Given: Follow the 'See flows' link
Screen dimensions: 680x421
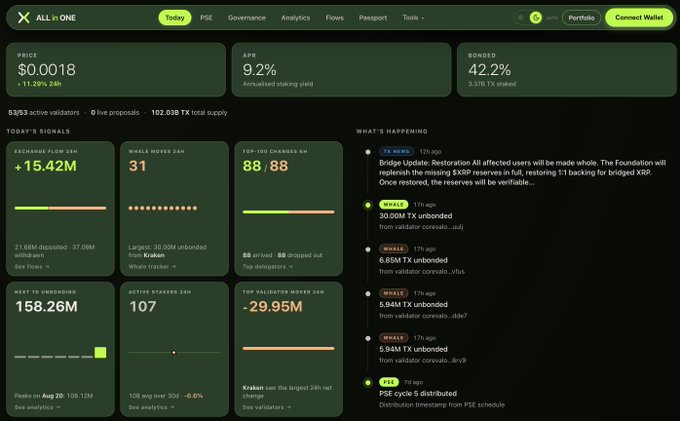Looking at the screenshot, I should tap(32, 267).
